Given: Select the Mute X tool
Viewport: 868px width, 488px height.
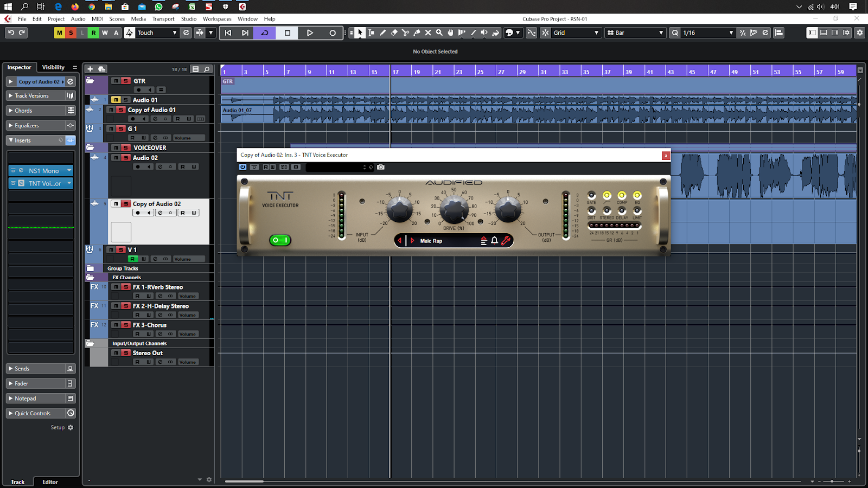Looking at the screenshot, I should [x=428, y=33].
